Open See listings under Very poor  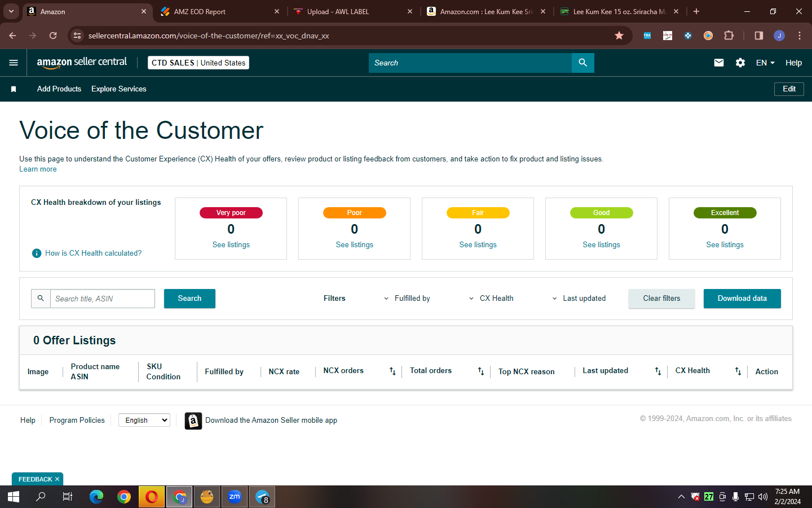point(231,245)
